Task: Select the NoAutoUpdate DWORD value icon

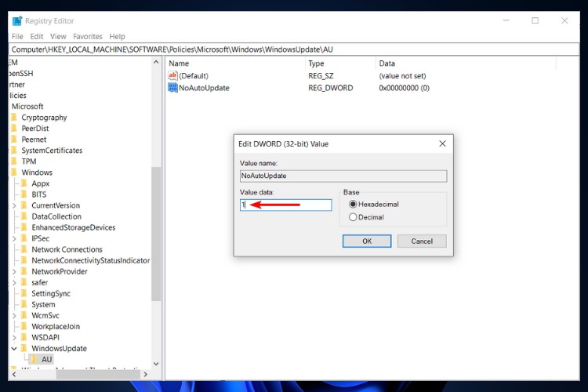Action: (172, 88)
